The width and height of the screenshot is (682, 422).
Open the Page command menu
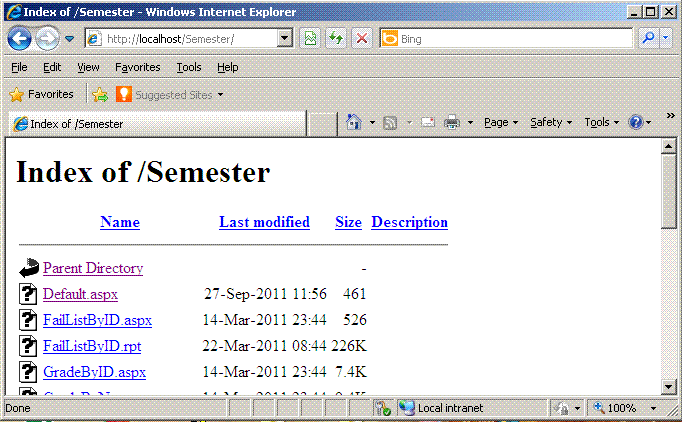tap(501, 123)
